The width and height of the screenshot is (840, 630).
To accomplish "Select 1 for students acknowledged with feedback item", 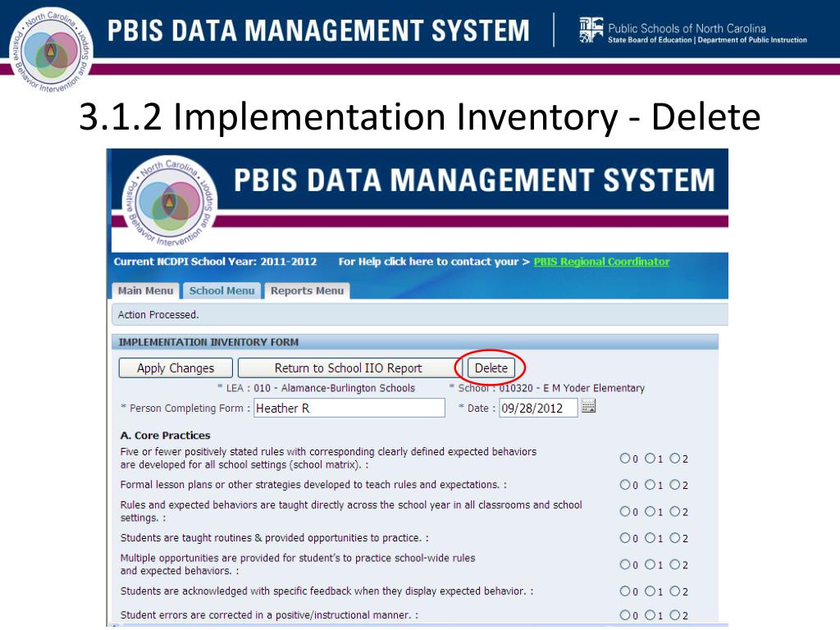I will point(650,591).
